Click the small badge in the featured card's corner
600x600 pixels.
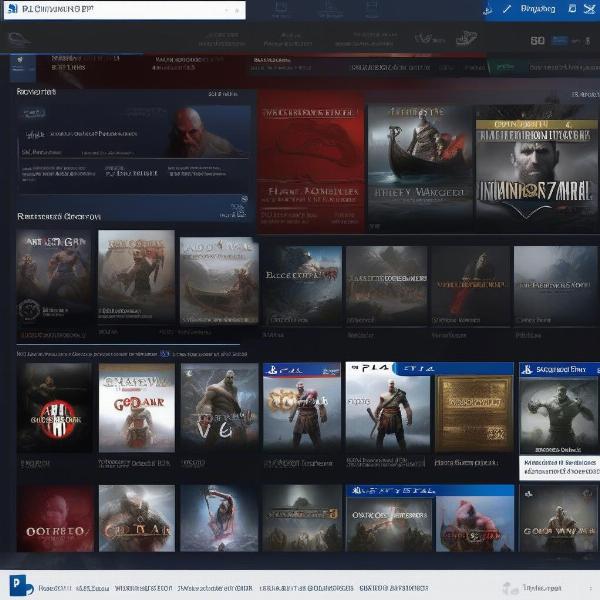coord(34,113)
